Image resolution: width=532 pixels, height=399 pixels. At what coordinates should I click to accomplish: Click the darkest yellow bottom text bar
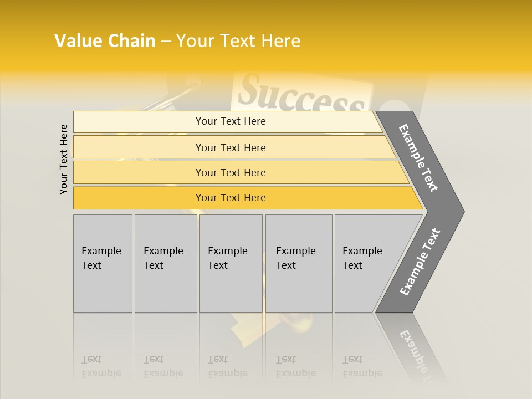(x=230, y=198)
